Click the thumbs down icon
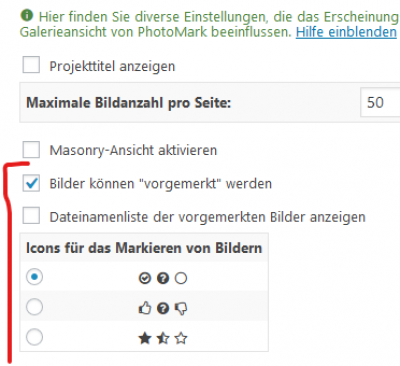 (181, 309)
